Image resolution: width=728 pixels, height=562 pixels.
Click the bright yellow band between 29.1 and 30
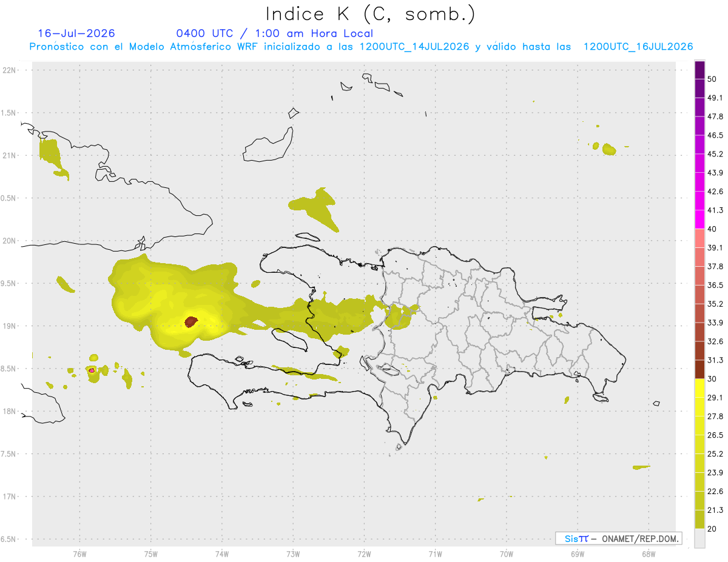pyautogui.click(x=700, y=388)
